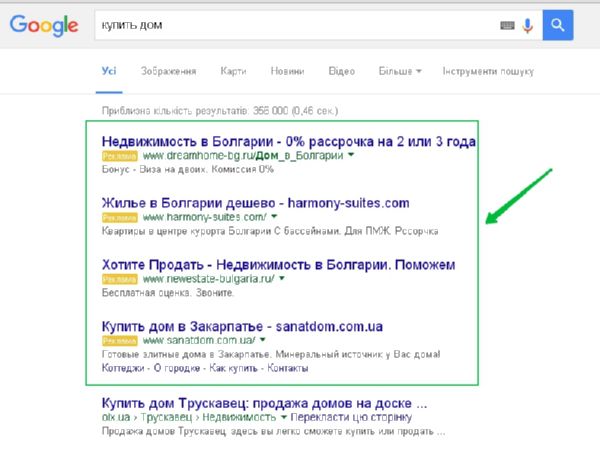The height and width of the screenshot is (452, 600).
Task: Click the 'О городке' sitelink
Action: (x=177, y=368)
